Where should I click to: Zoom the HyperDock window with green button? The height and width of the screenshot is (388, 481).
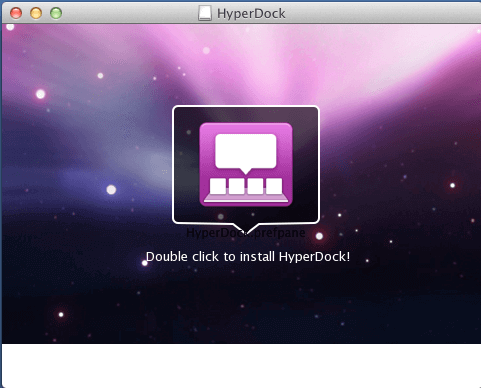point(56,13)
